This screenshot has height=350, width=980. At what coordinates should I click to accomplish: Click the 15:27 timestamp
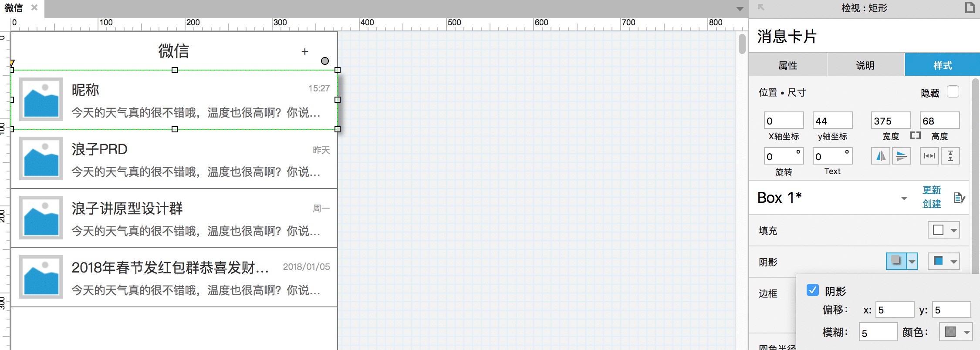[x=319, y=88]
